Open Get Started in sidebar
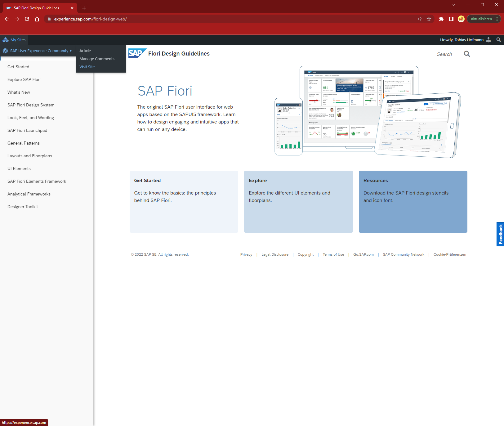 click(18, 67)
